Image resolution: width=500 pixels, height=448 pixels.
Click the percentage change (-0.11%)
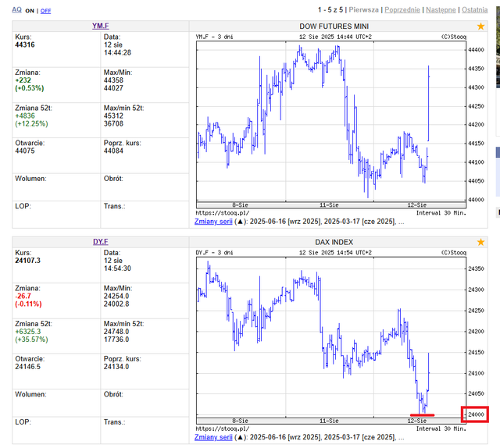[x=28, y=304]
